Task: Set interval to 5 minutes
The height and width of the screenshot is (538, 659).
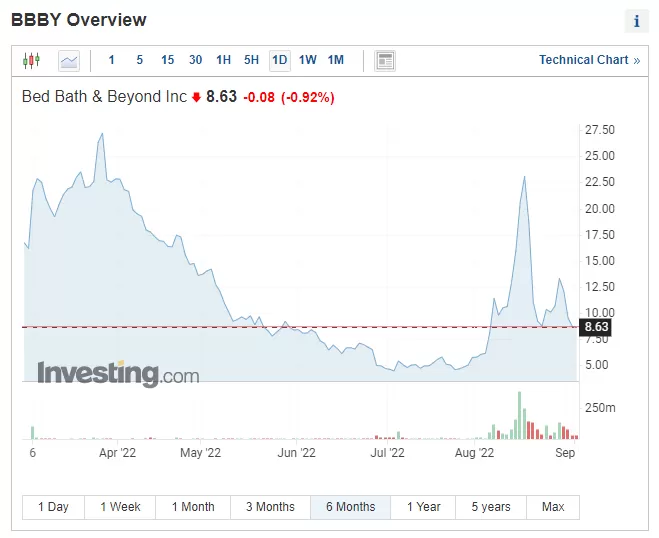Action: tap(140, 60)
